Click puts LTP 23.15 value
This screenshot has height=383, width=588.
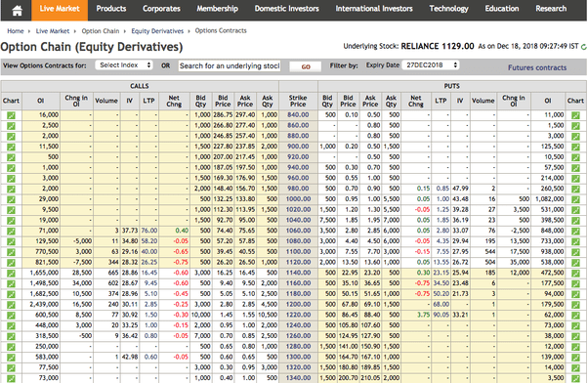pos(441,274)
